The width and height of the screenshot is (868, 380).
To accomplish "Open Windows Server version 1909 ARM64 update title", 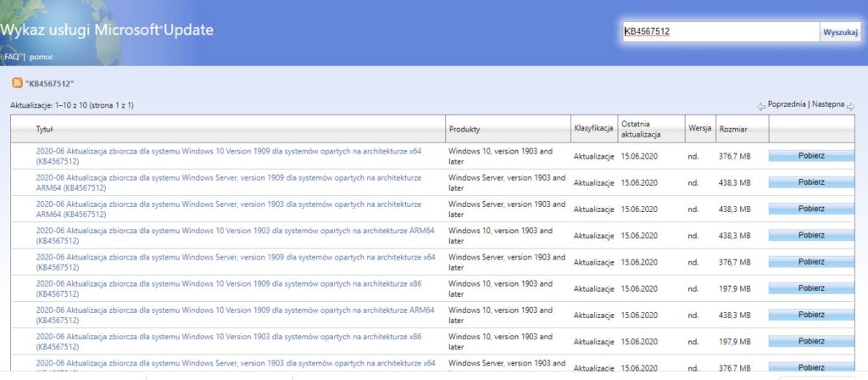I will pyautogui.click(x=229, y=183).
